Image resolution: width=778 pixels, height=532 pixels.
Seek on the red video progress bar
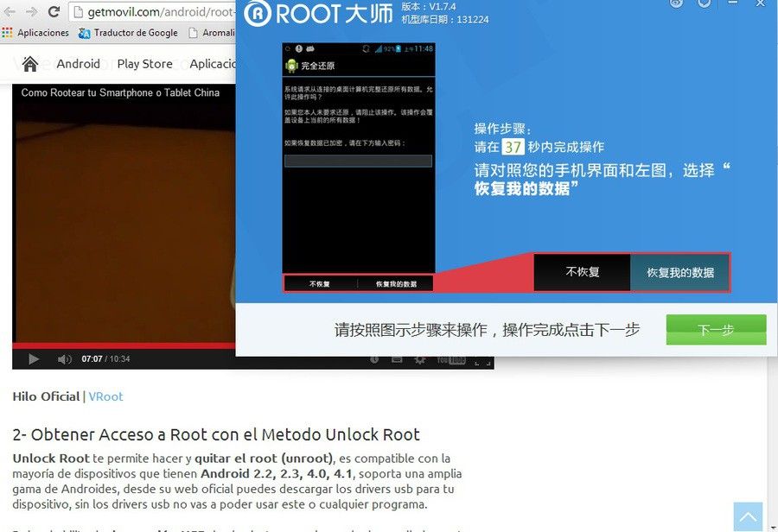(x=124, y=345)
